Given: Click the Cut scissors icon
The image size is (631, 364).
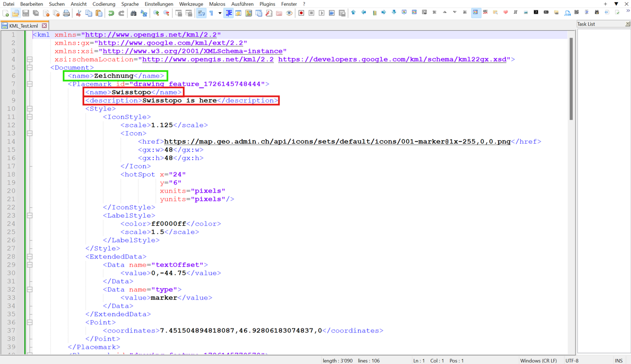Looking at the screenshot, I should (x=78, y=13).
